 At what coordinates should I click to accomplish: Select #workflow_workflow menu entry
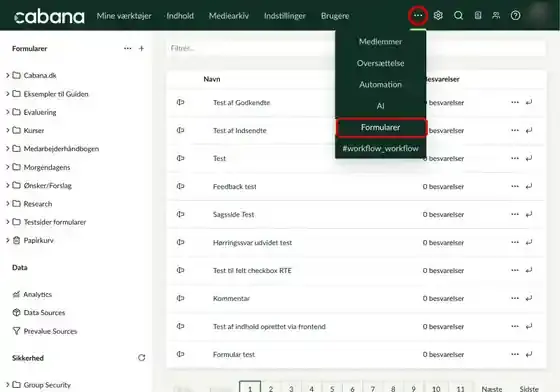click(x=380, y=149)
